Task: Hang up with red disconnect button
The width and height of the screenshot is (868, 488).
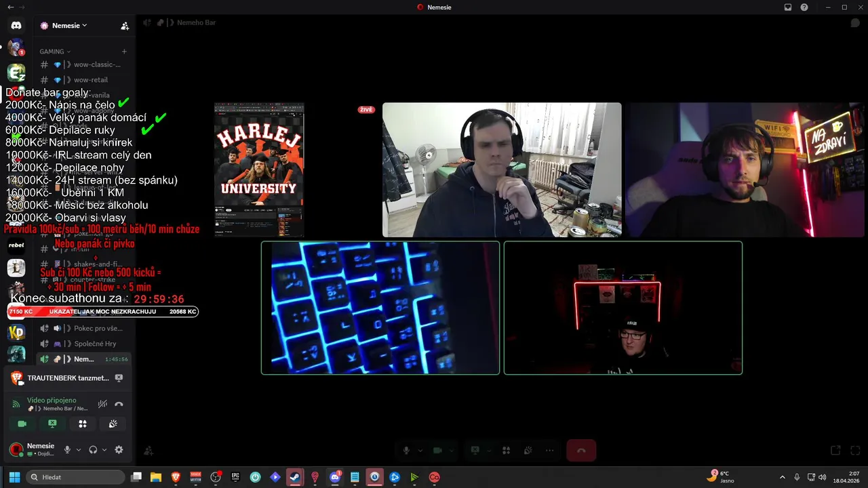Action: pos(581,450)
